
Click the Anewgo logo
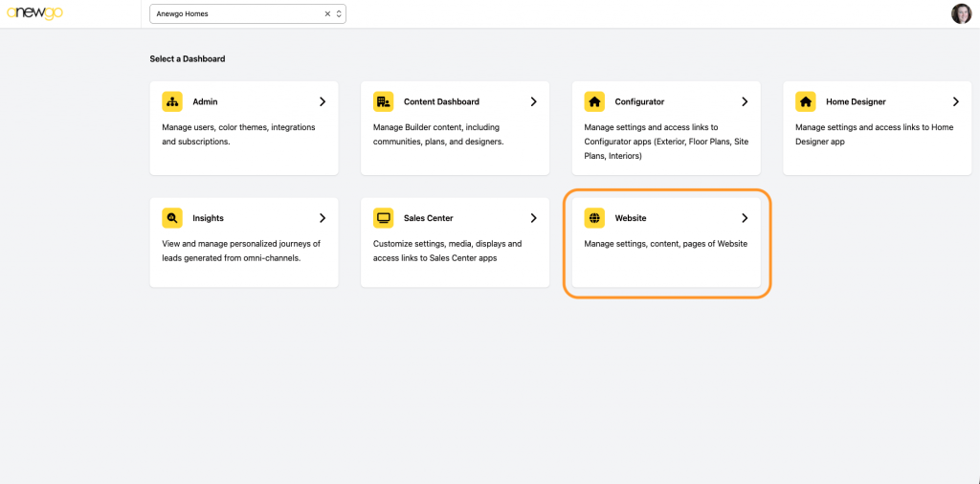pos(35,13)
